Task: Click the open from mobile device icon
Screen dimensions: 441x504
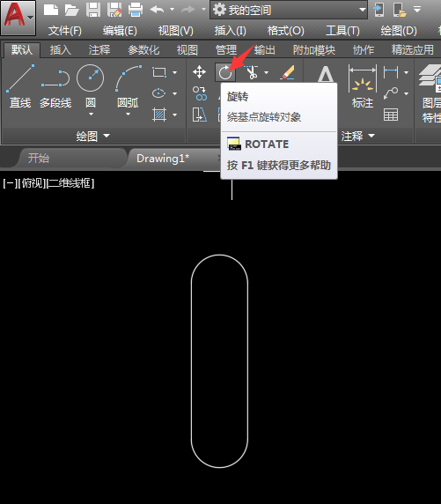Action: coord(400,10)
